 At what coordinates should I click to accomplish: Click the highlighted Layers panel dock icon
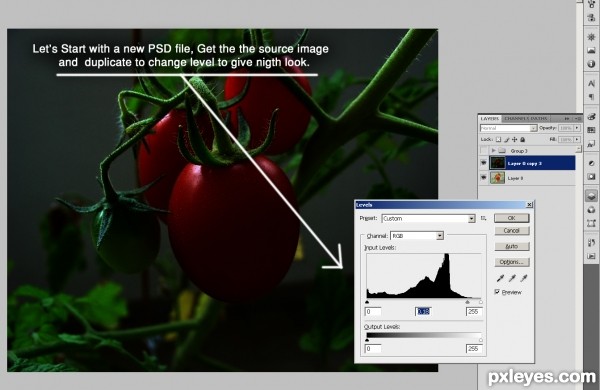tap(591, 196)
